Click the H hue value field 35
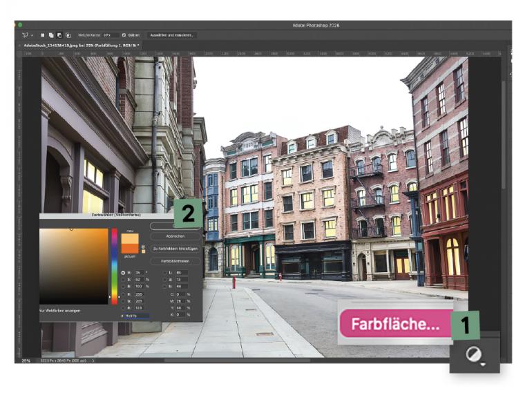The image size is (532, 393). pos(139,273)
